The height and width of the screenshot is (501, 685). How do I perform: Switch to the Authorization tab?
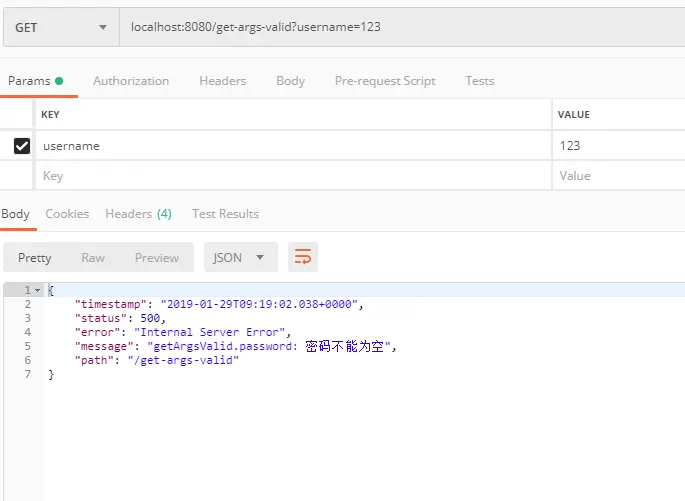click(x=131, y=81)
